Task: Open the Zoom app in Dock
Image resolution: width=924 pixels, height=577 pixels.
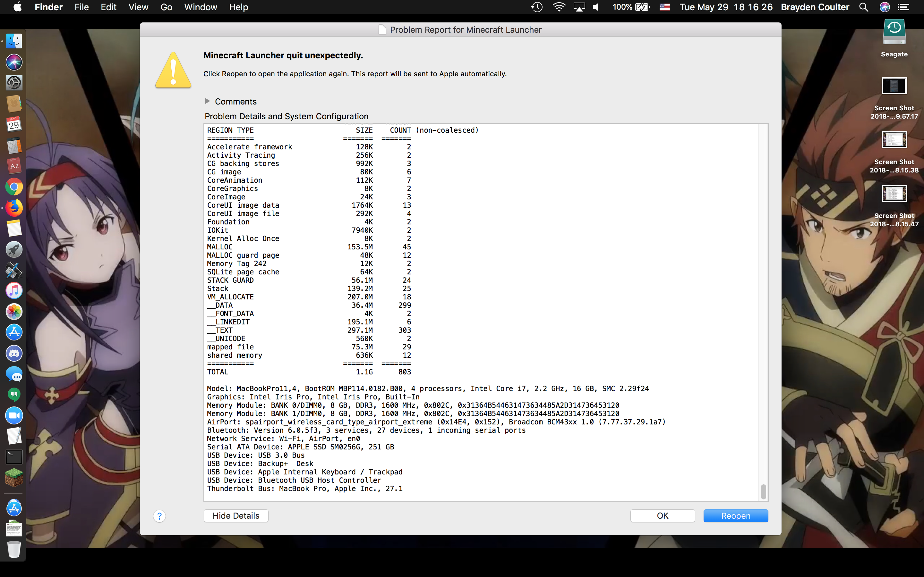Action: pyautogui.click(x=14, y=415)
